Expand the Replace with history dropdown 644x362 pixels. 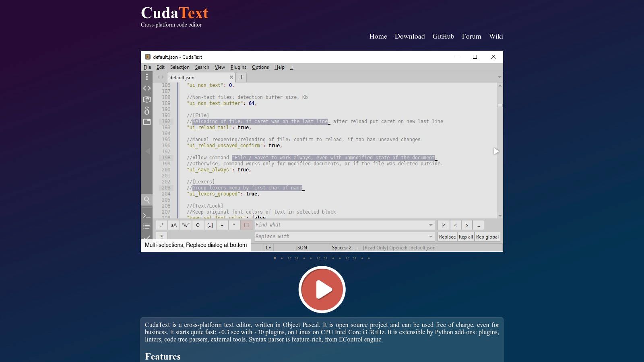pyautogui.click(x=431, y=237)
